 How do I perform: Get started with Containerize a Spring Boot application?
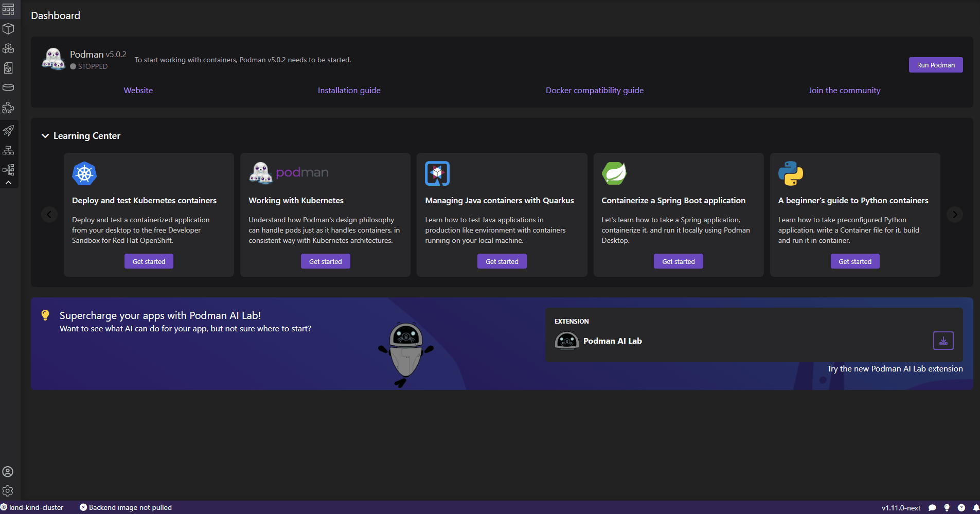(679, 261)
